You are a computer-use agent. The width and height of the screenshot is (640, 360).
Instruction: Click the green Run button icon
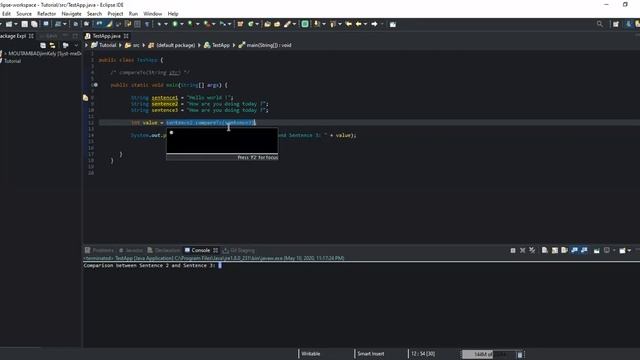pyautogui.click(x=175, y=24)
